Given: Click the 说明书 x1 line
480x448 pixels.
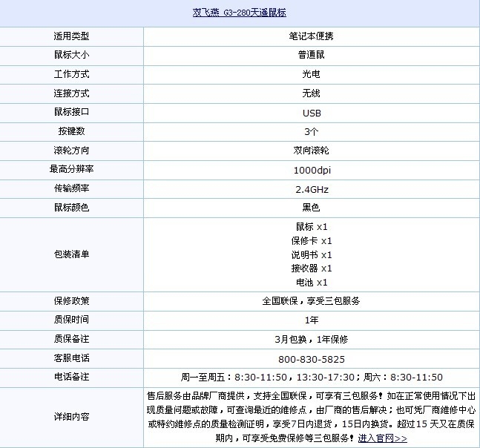Looking at the screenshot, I should [x=312, y=254].
